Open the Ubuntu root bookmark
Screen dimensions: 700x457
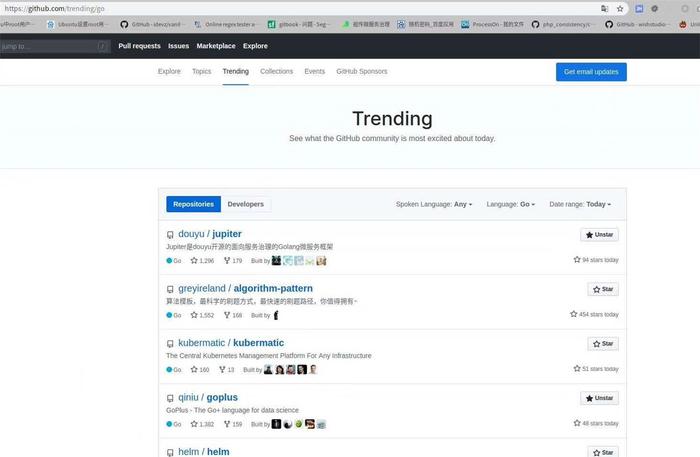76,24
